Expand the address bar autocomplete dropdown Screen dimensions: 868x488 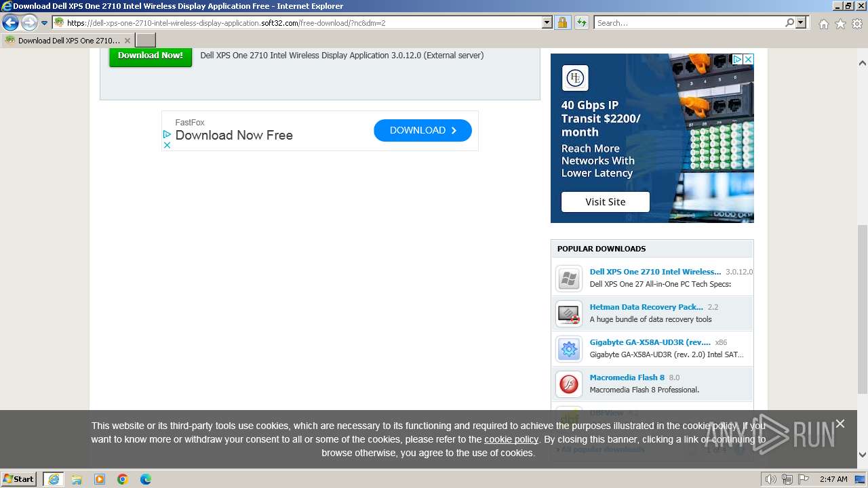point(547,22)
